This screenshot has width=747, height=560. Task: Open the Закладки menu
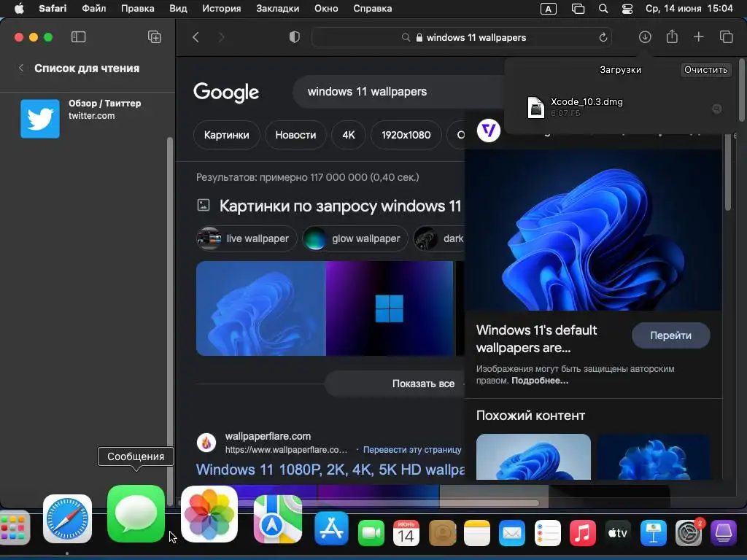click(x=278, y=9)
